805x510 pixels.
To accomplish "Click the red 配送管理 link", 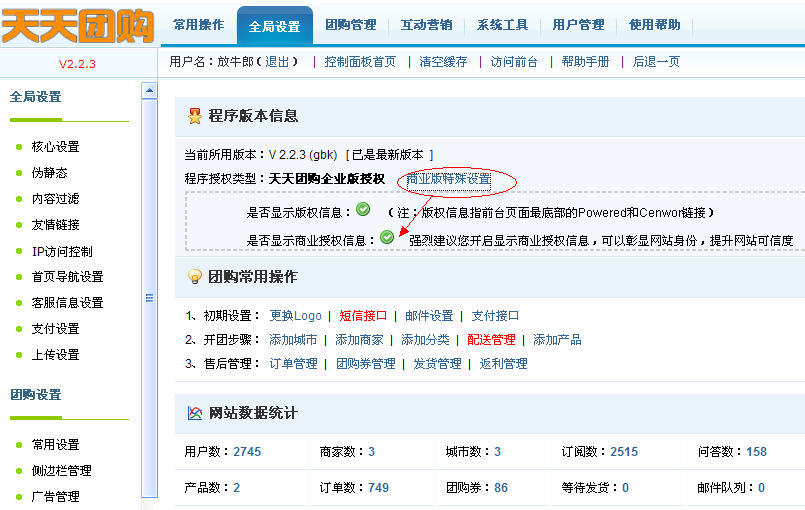I will coord(491,340).
